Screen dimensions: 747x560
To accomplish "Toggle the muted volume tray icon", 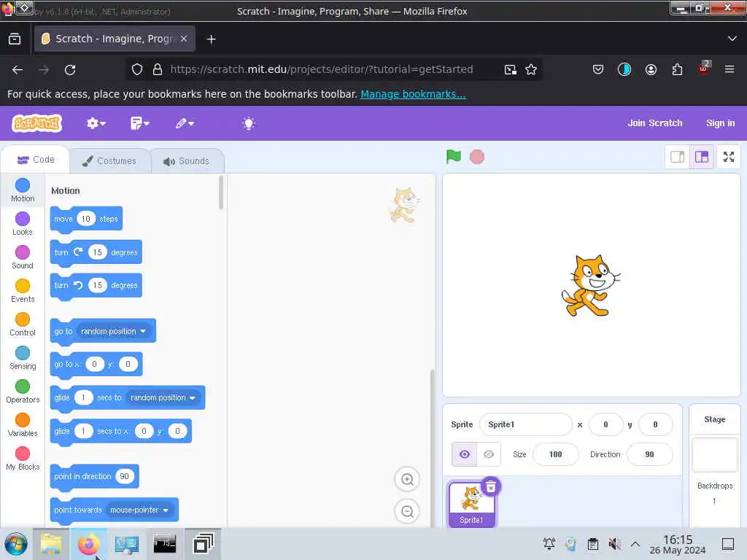I will tap(614, 543).
